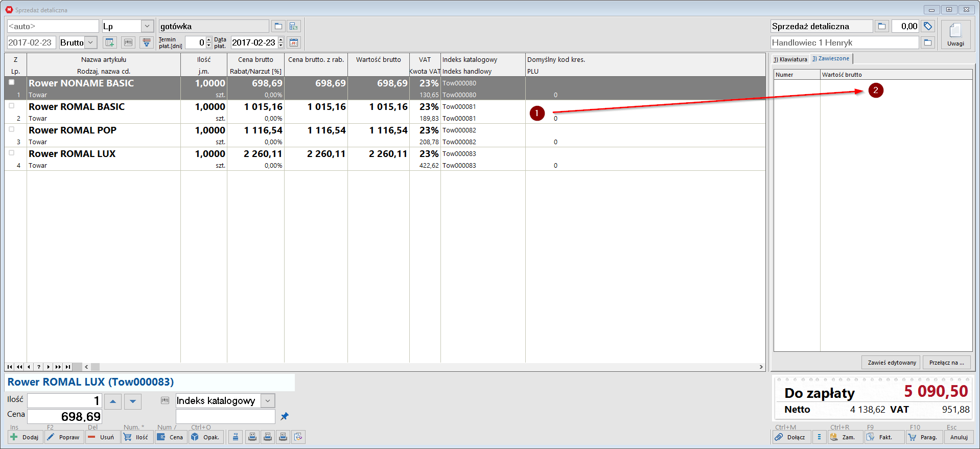Image resolution: width=980 pixels, height=449 pixels.
Task: Click the cash register icon in the bottom toolbar
Action: (235, 437)
